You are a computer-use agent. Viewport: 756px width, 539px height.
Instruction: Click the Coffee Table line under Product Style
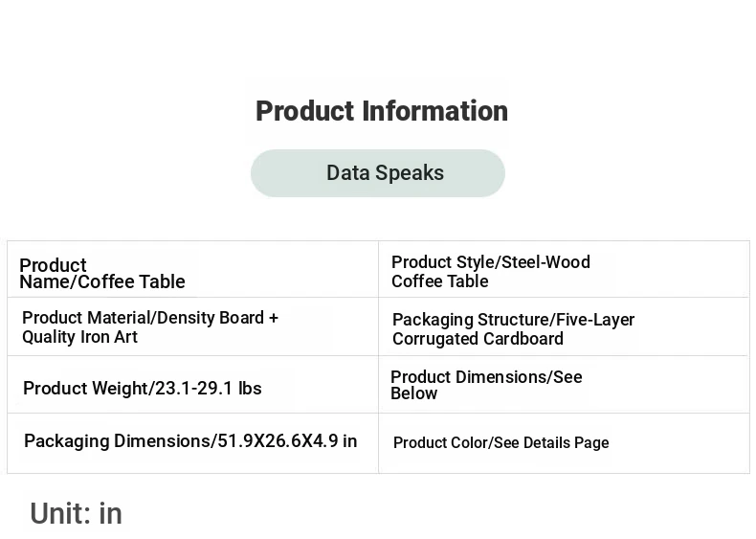point(439,281)
